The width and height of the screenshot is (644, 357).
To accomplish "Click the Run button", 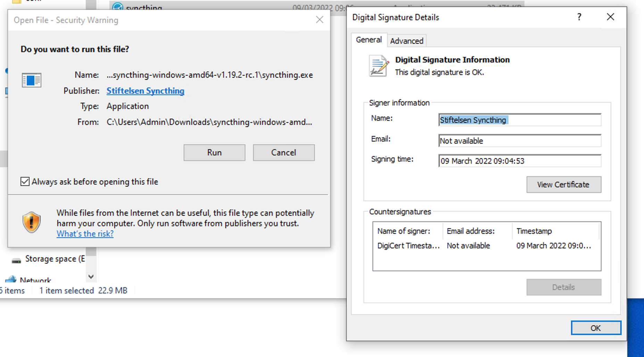I will 214,153.
